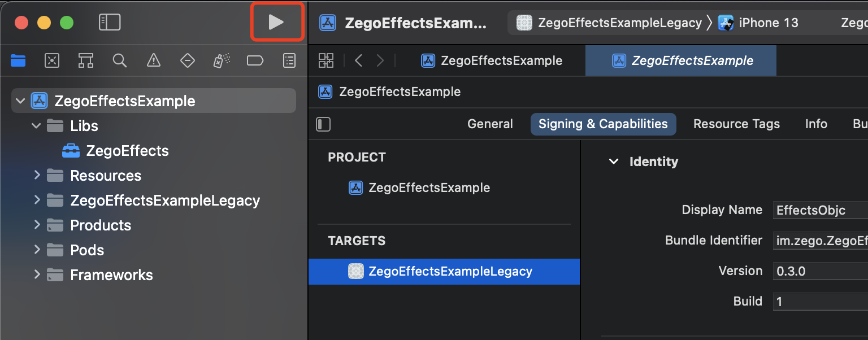
Task: Open the Breakpoint navigator icon
Action: [255, 60]
